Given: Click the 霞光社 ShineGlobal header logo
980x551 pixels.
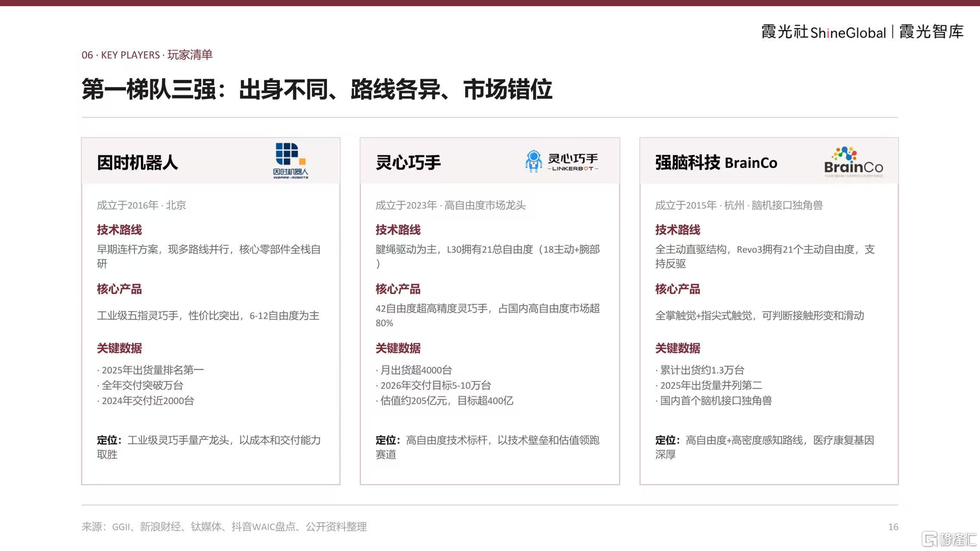Looking at the screenshot, I should click(824, 32).
